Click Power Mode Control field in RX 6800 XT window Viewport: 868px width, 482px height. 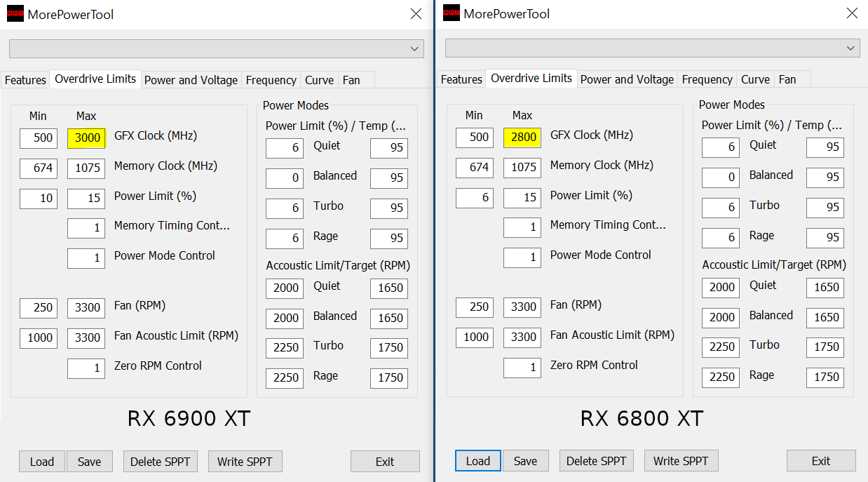[x=522, y=257]
